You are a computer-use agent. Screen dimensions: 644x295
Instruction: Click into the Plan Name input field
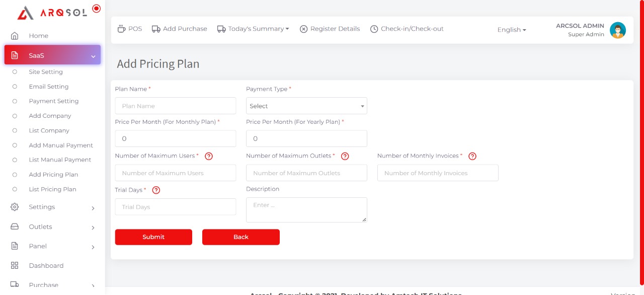pyautogui.click(x=175, y=106)
